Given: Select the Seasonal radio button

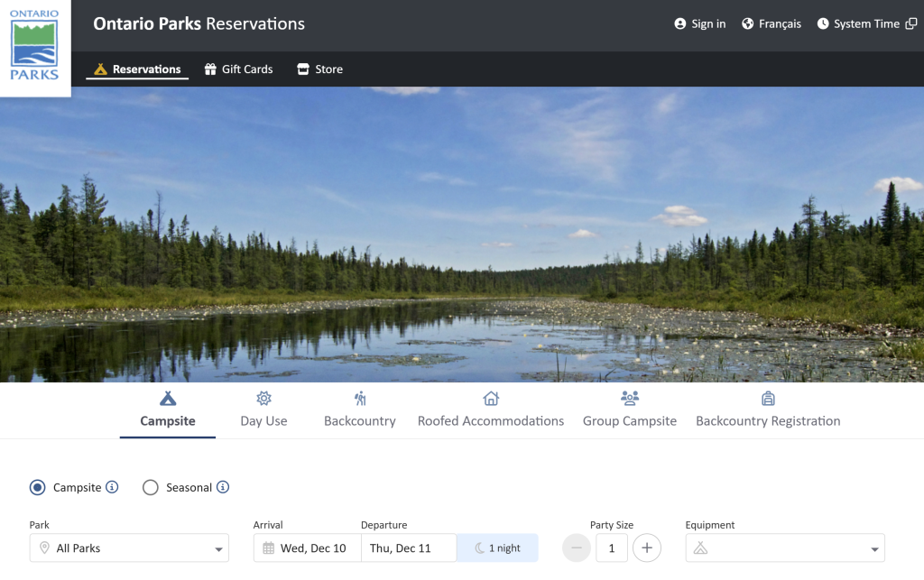Looking at the screenshot, I should (151, 487).
